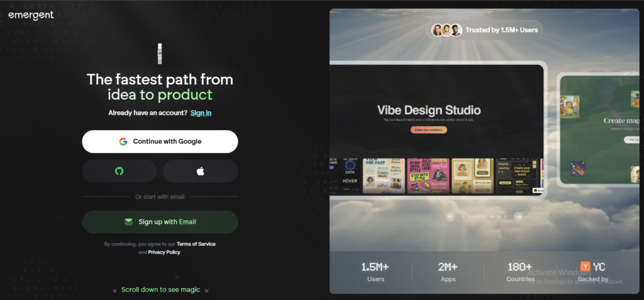
Task: Advance the carousel with the right arrow
Action: (x=518, y=216)
